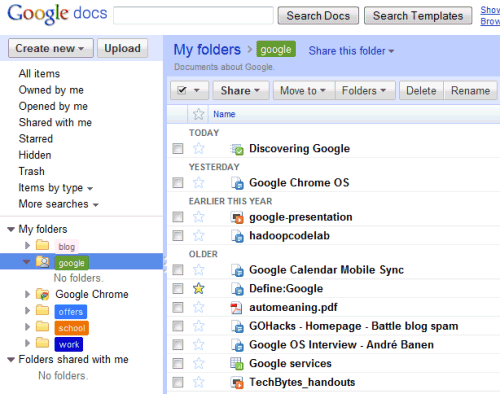Star the hadoopcodelab document

coord(199,235)
